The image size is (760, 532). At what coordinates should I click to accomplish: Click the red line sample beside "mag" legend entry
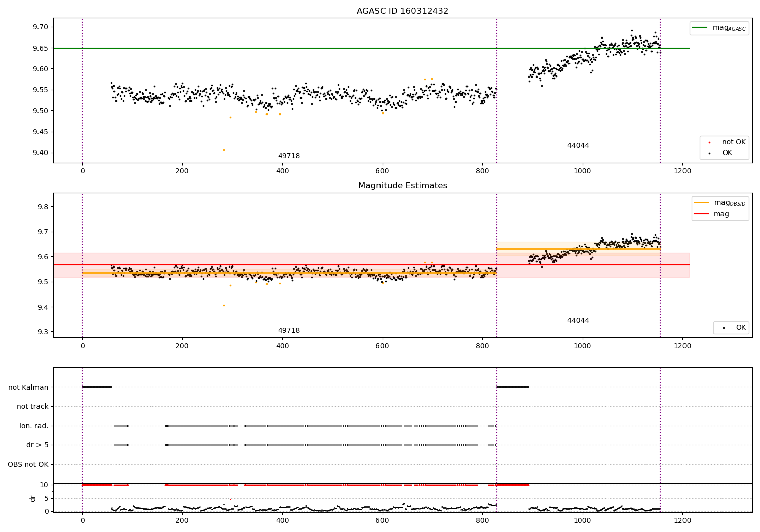click(701, 214)
